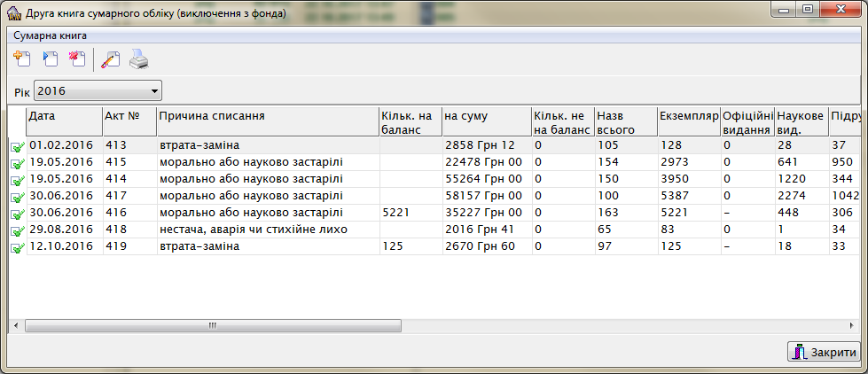Image resolution: width=868 pixels, height=374 pixels.
Task: Click the delete record icon
Action: coord(78,60)
